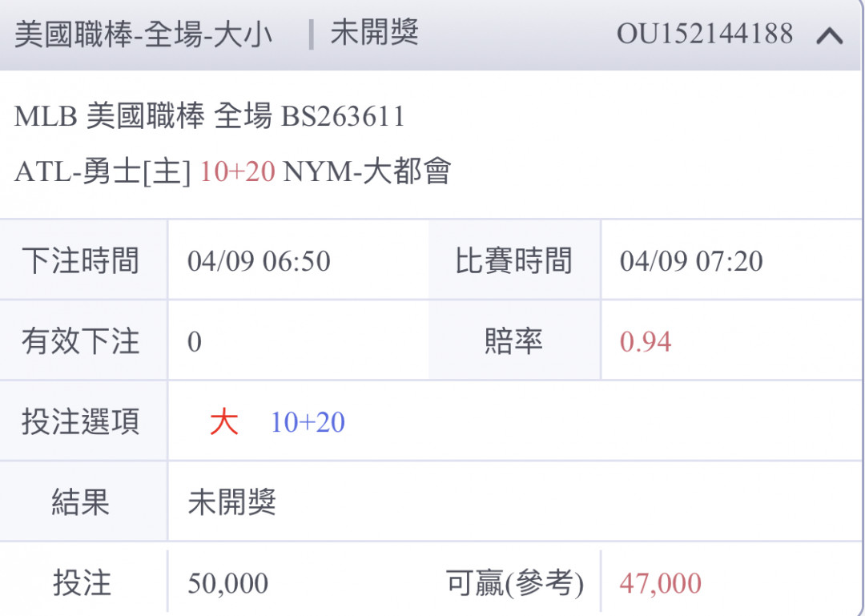
Task: Click the 未開獎 status in header
Action: (x=375, y=33)
